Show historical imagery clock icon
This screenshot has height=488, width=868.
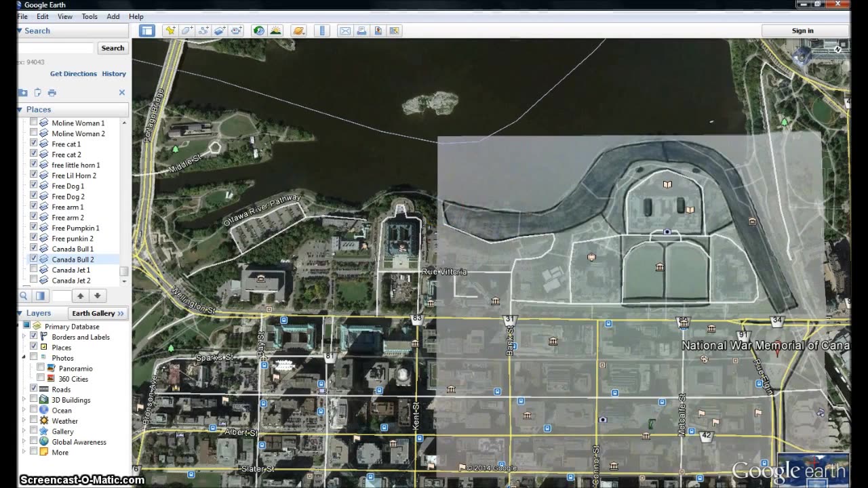(x=258, y=30)
